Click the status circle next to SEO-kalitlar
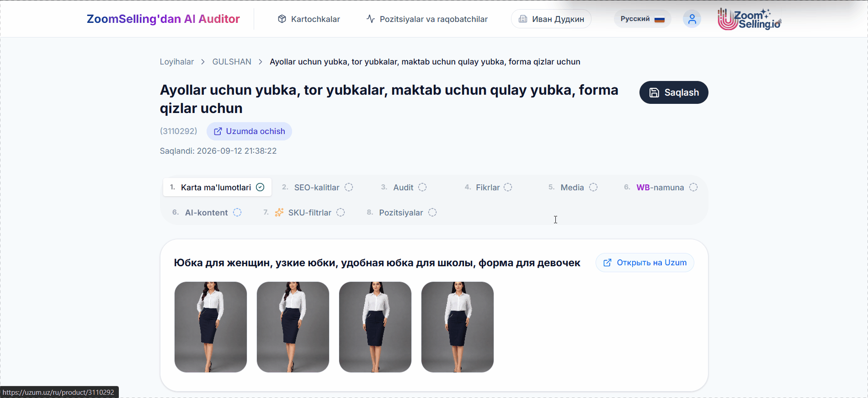This screenshot has height=398, width=868. point(349,187)
